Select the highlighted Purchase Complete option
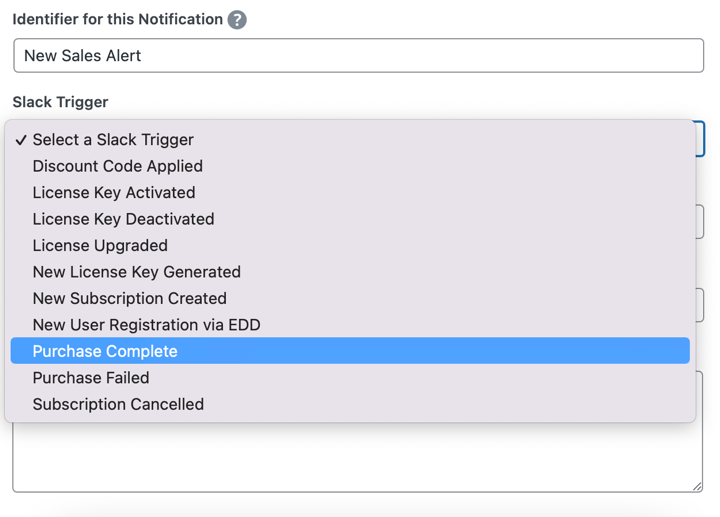Viewport: 720px width, 517px height. [105, 352]
